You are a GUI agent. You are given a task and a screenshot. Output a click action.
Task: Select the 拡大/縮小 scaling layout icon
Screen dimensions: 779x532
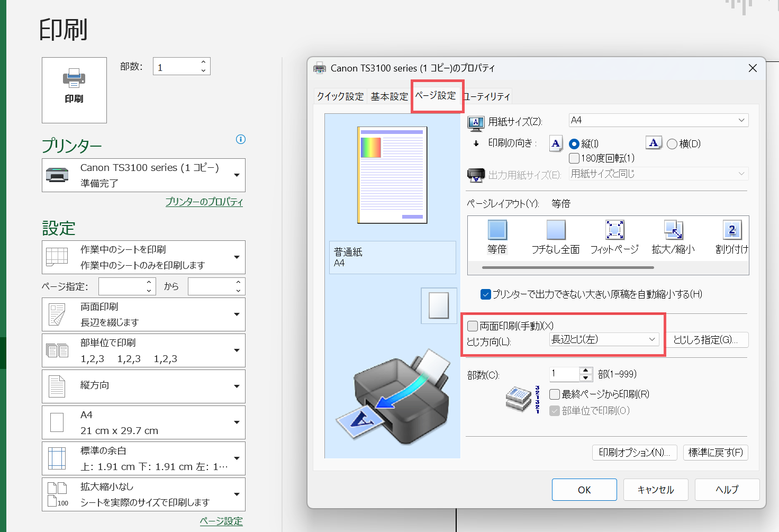(x=673, y=231)
